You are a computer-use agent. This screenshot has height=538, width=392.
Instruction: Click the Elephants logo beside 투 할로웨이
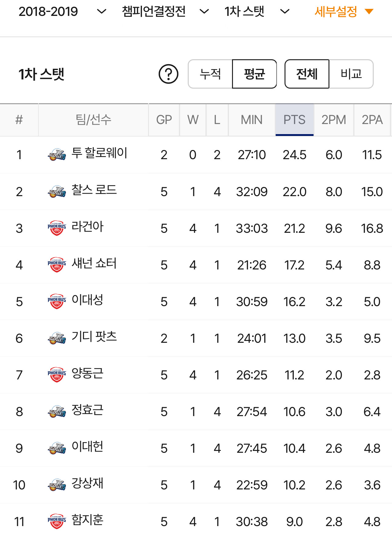coord(57,155)
